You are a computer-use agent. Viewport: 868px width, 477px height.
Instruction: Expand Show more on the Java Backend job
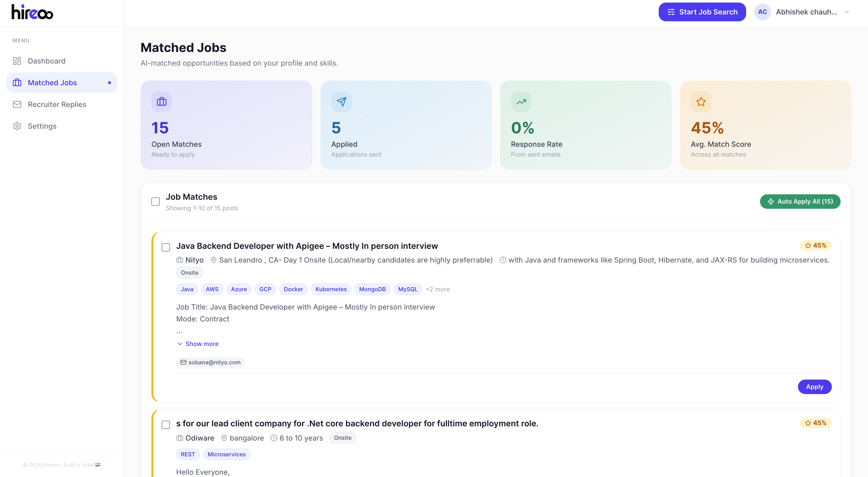[202, 343]
